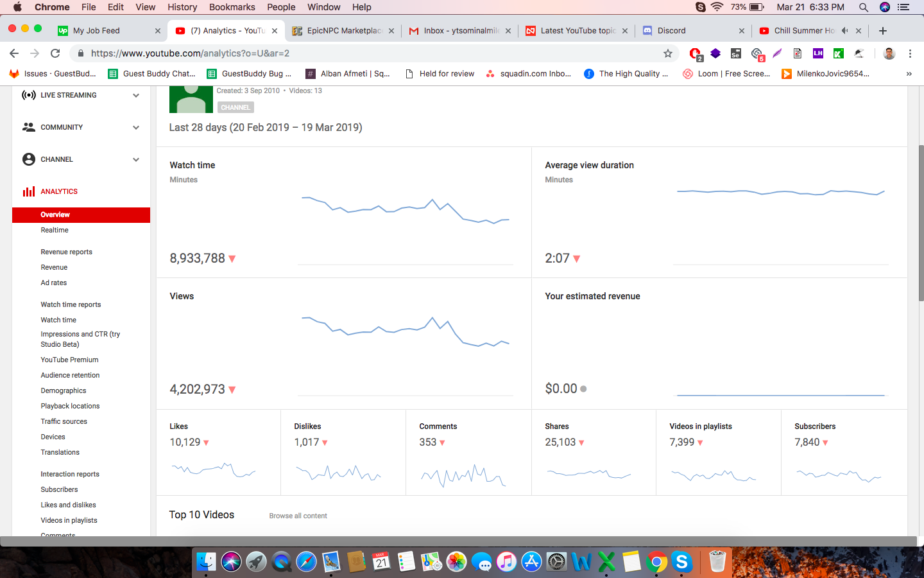Viewport: 924px width, 578px height.
Task: Open Loom Free Screen bookmark
Action: (x=726, y=74)
